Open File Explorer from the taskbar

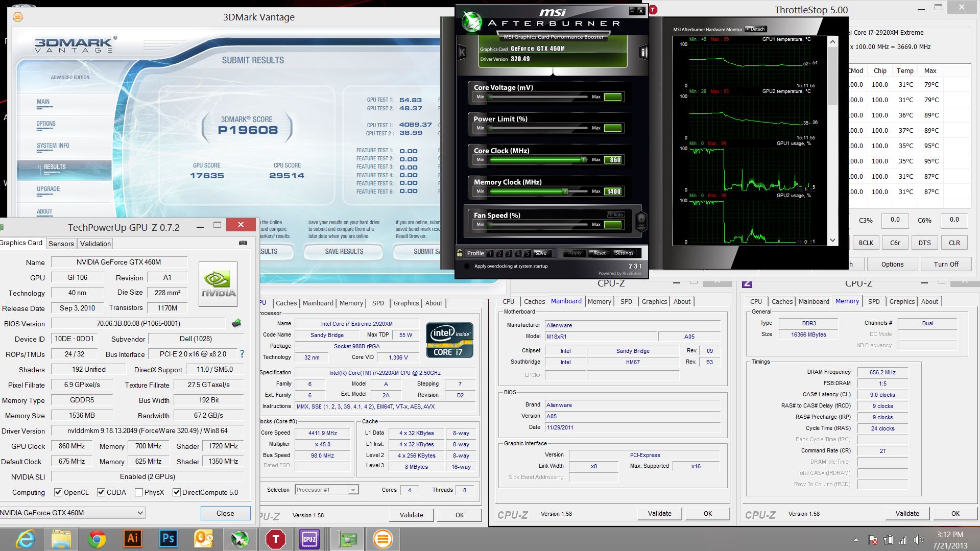click(61, 539)
